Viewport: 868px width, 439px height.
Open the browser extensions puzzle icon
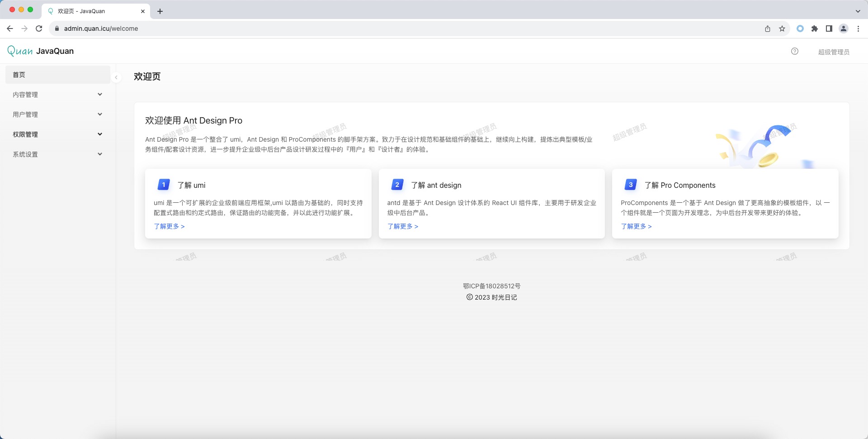tap(814, 29)
